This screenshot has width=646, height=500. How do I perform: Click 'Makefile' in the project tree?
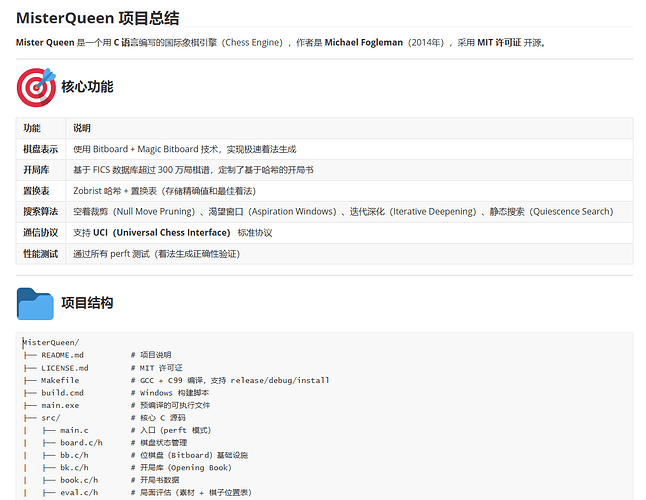click(x=60, y=380)
